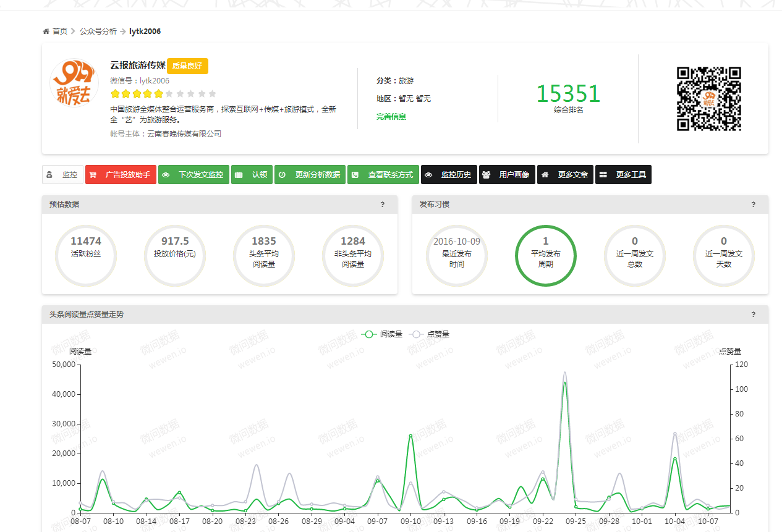The height and width of the screenshot is (532, 782).
Task: Click the 09-10 date label on chart axis
Action: point(410,521)
